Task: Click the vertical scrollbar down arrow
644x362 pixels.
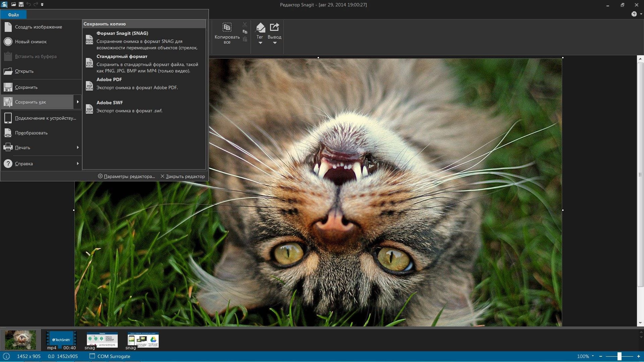Action: click(x=640, y=323)
